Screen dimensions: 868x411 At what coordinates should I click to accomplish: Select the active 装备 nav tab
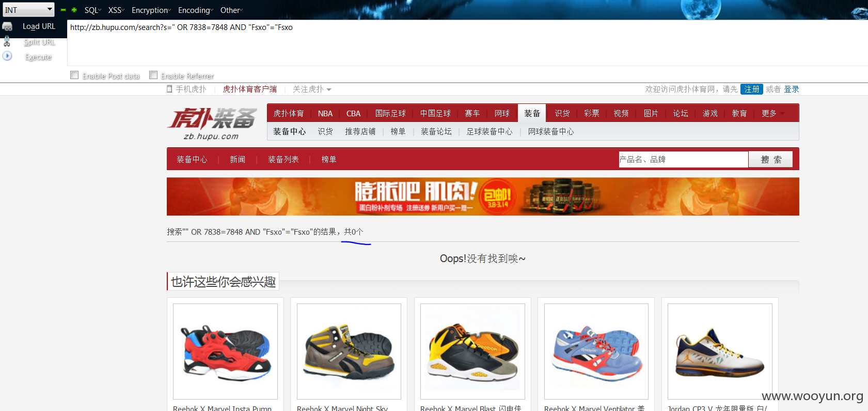click(x=532, y=113)
